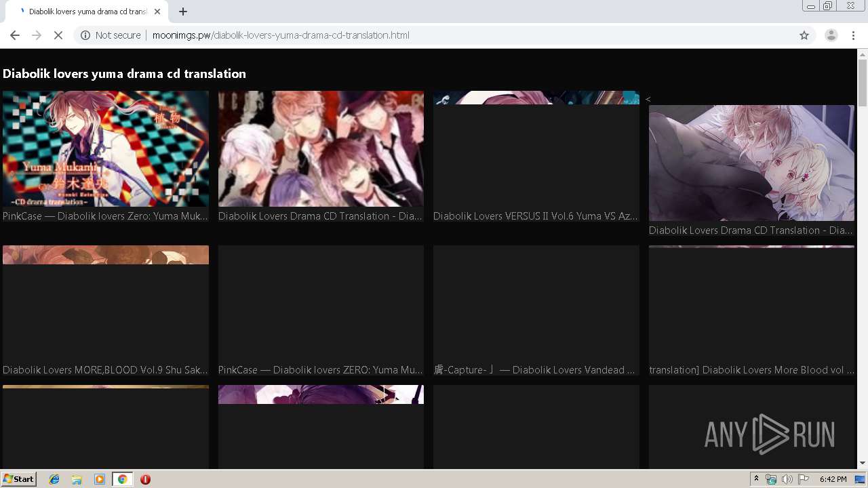Open PinkCase Diabolik lovers Zero: Yuma caption
This screenshot has width=868, height=488.
pyautogui.click(x=106, y=216)
